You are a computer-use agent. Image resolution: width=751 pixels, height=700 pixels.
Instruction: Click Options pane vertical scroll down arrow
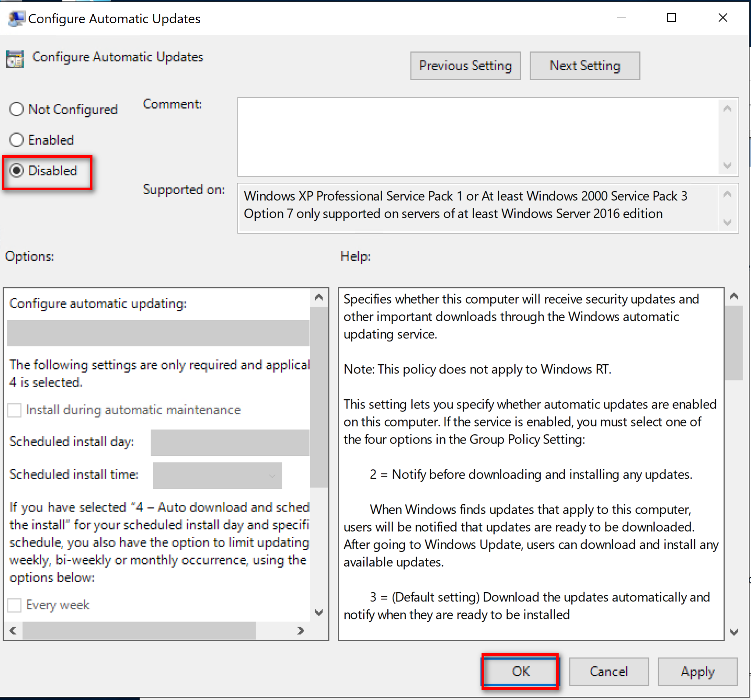[319, 612]
